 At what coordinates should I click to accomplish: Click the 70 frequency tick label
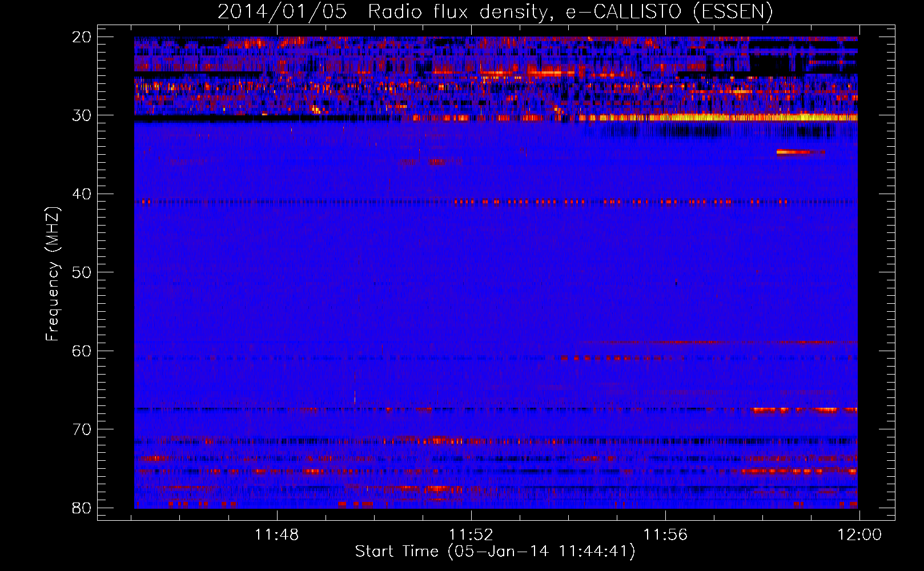[82, 429]
